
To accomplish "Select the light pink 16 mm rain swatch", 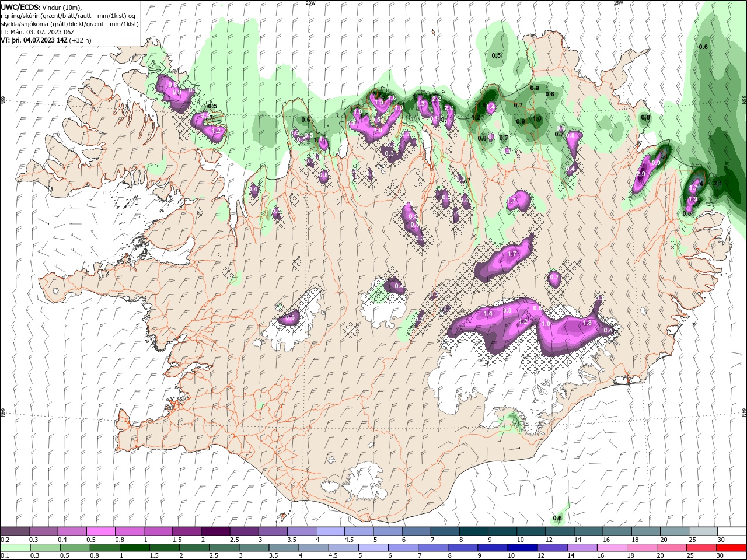I will (612, 548).
